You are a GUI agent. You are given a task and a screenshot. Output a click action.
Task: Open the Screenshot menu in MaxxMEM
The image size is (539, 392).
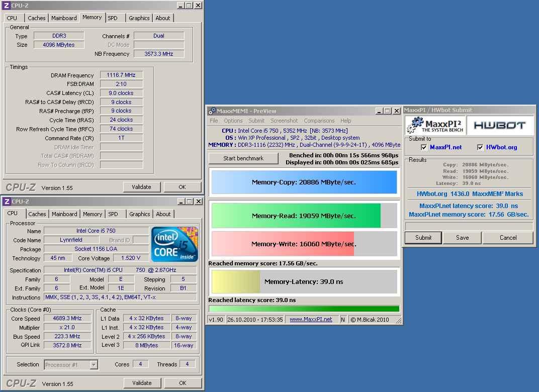coord(284,121)
